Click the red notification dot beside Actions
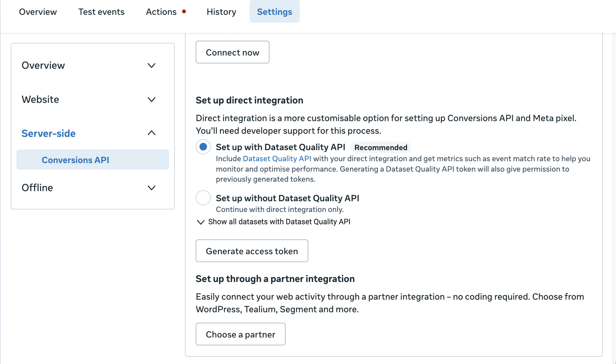Image resolution: width=616 pixels, height=364 pixels. [x=184, y=11]
